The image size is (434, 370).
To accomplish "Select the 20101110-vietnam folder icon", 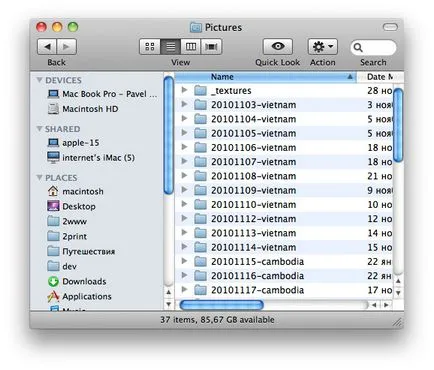I will [x=200, y=204].
